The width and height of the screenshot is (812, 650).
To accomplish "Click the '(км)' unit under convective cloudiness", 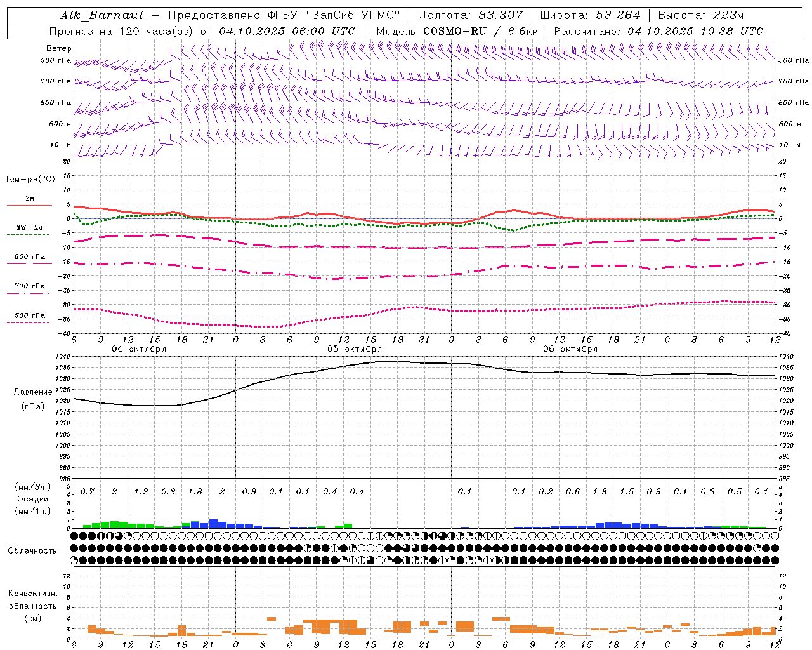I will 32,618.
